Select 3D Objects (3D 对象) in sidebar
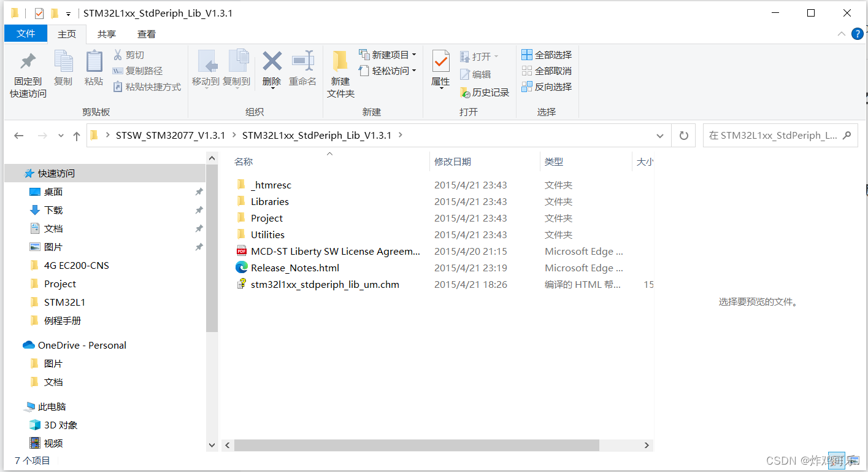The image size is (868, 472). 61,425
